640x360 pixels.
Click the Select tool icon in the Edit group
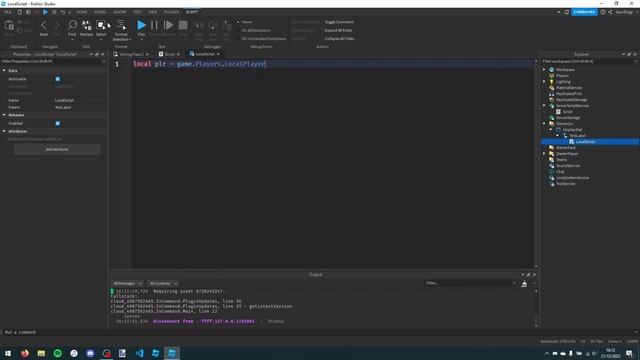101,25
